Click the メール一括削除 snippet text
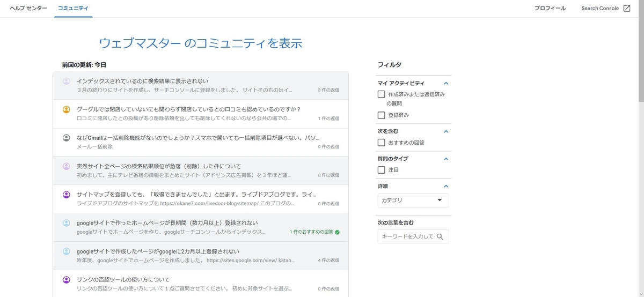This screenshot has width=644, height=297. 95,147
